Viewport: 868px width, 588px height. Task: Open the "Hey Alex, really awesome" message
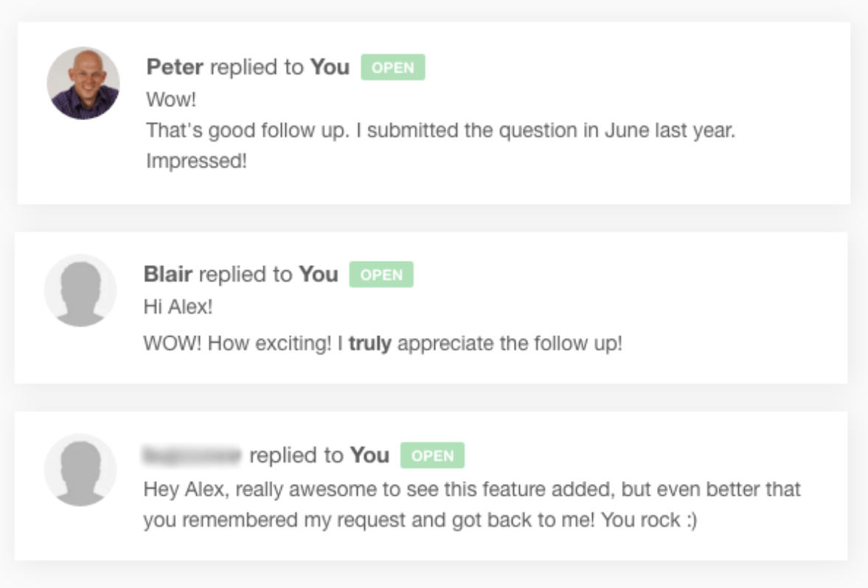(472, 489)
